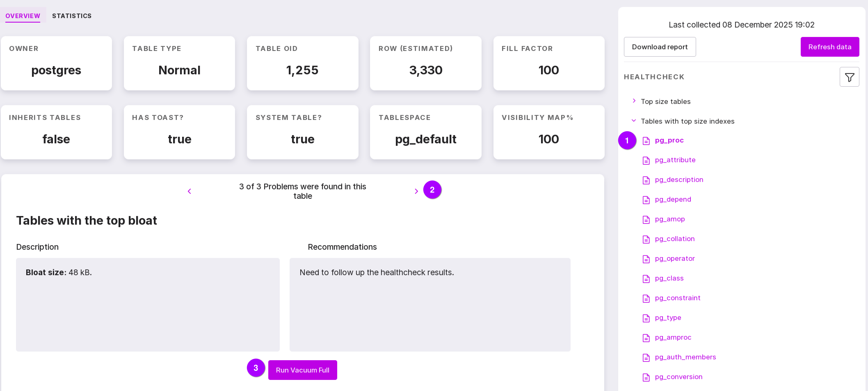Click the document icon beside pg_attribute
This screenshot has height=391, width=868.
point(646,160)
